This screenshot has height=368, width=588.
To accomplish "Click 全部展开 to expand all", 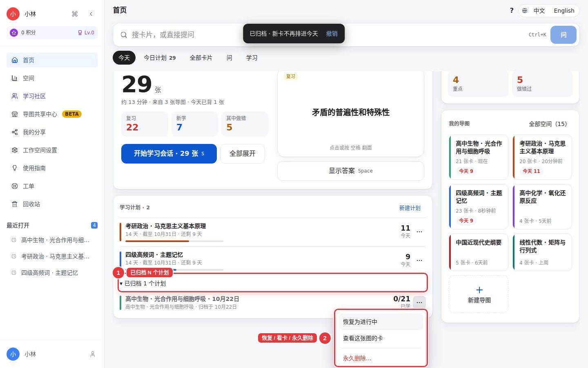I will pyautogui.click(x=243, y=154).
